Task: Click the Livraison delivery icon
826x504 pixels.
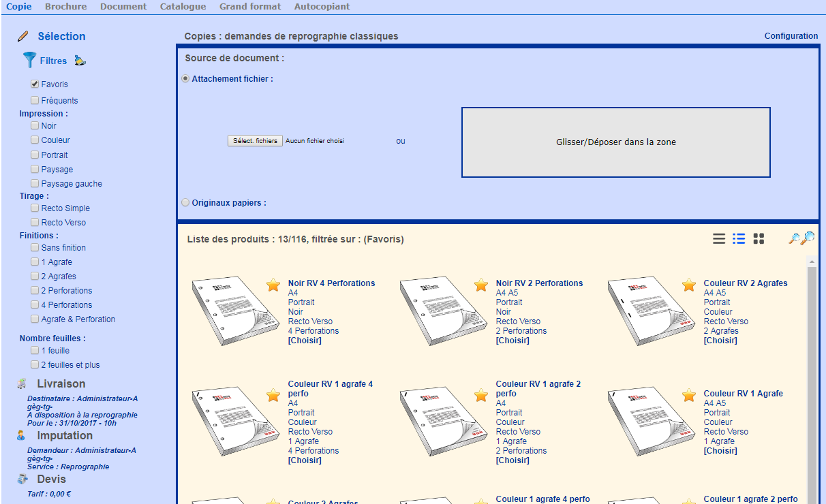Action: click(x=22, y=383)
